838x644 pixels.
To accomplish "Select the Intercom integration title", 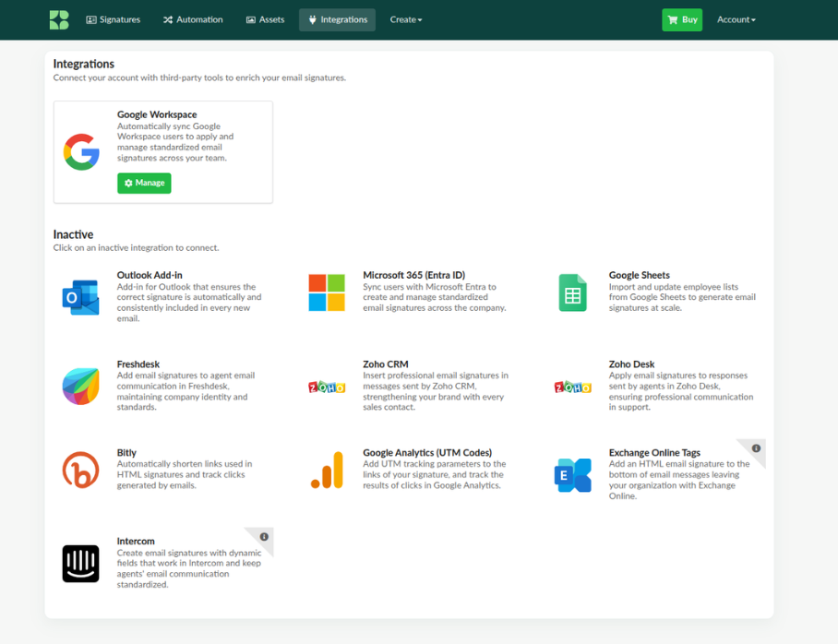I will click(136, 541).
